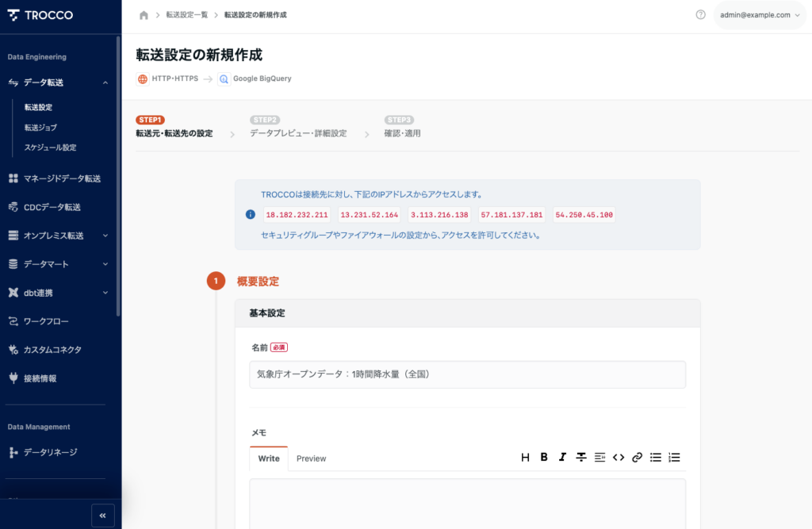Collapse sidebar with double-chevron button
812x529 pixels.
[102, 516]
